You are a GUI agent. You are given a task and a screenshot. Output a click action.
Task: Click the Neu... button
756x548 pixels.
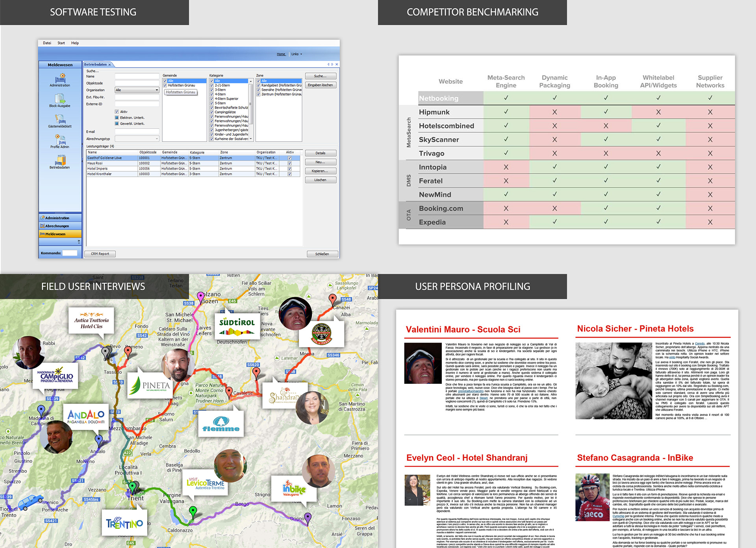(321, 162)
